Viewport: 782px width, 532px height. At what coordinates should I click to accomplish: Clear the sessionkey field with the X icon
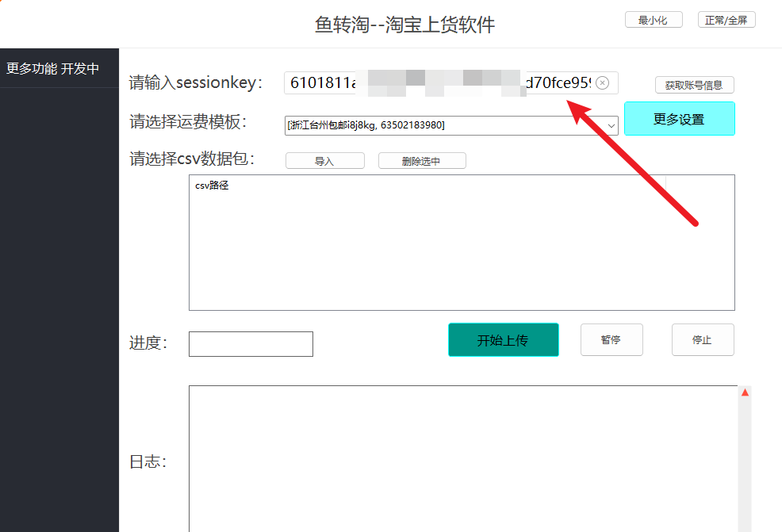point(603,82)
